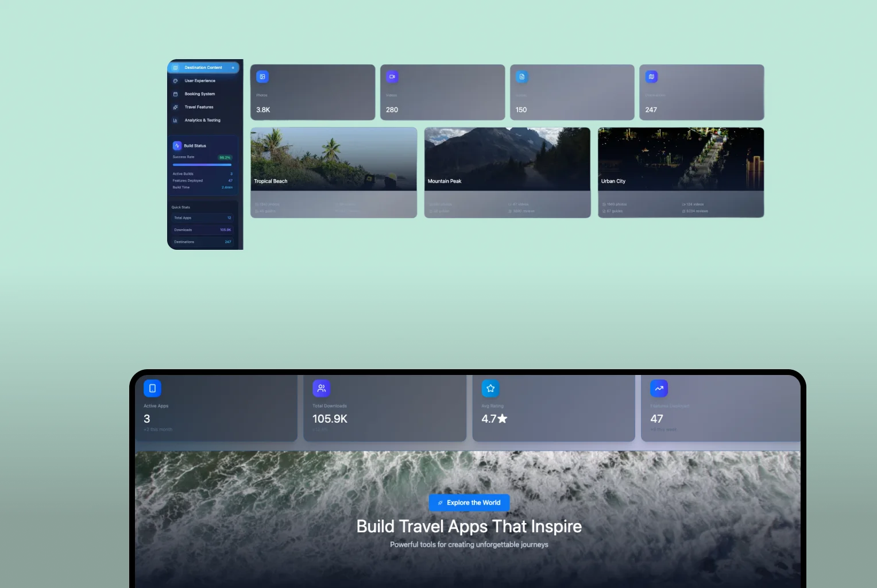Open the Booking System section

[x=198, y=94]
